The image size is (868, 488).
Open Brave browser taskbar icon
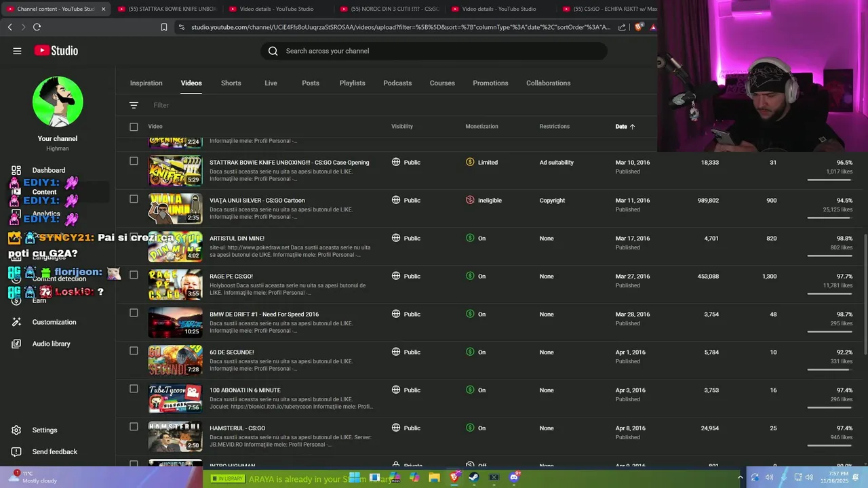pos(454,477)
